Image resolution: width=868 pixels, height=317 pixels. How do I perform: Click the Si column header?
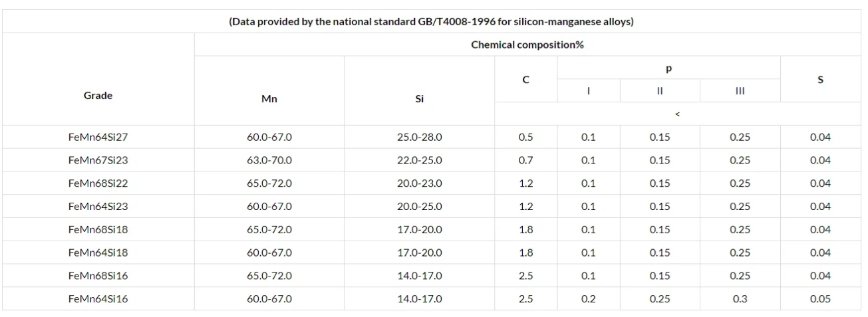[419, 99]
